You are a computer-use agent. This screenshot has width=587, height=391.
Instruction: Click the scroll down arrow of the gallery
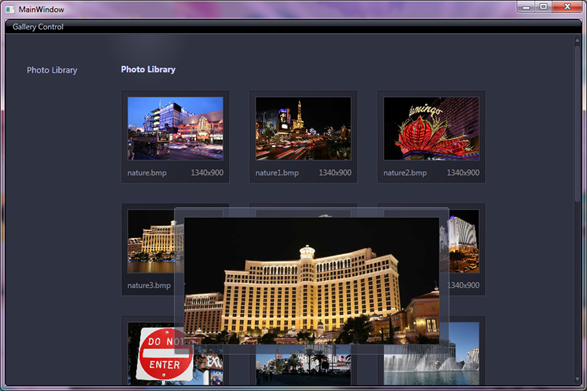click(x=577, y=380)
